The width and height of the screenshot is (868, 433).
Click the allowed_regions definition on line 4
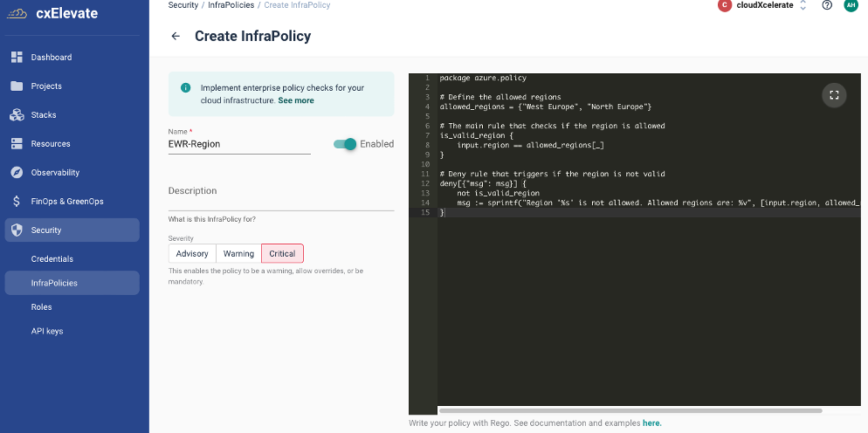(x=546, y=107)
